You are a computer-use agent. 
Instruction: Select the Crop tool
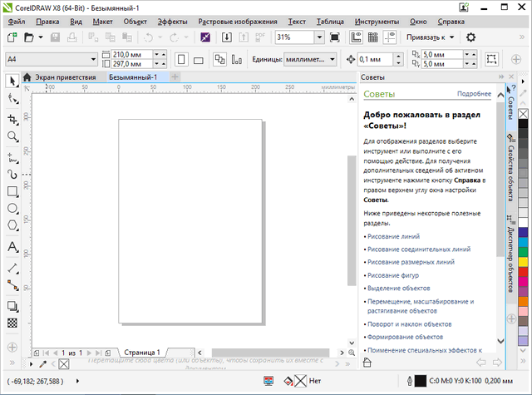(12, 118)
